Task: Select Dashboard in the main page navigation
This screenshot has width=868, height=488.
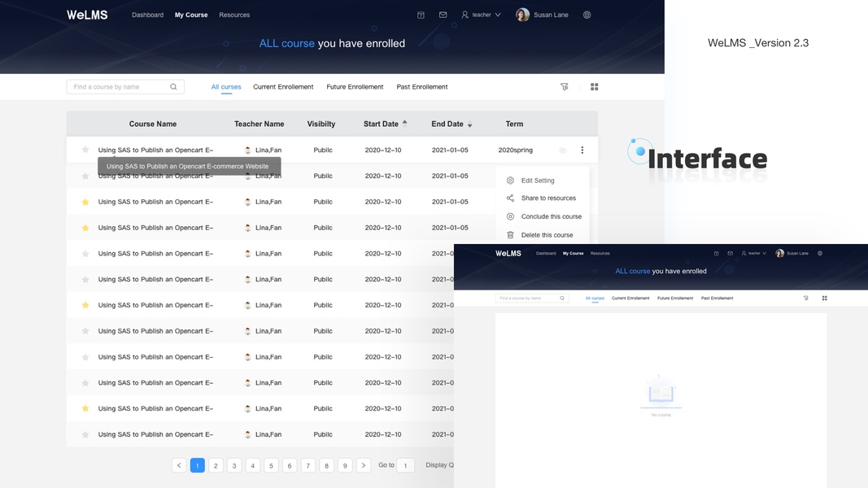Action: pos(147,15)
